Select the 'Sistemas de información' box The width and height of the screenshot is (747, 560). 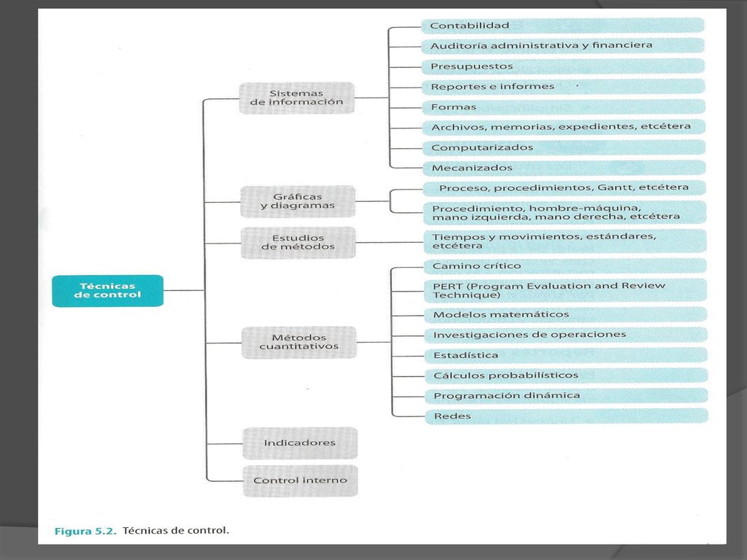[x=296, y=98]
